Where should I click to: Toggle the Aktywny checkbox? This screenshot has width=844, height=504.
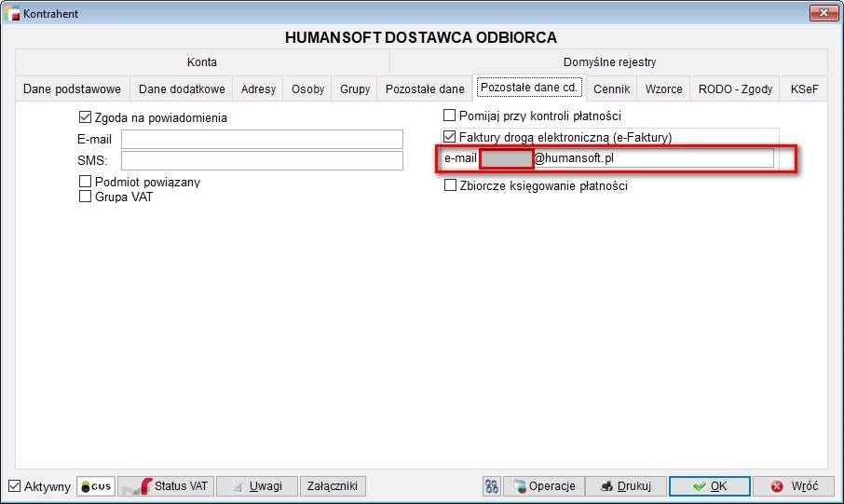(15, 486)
